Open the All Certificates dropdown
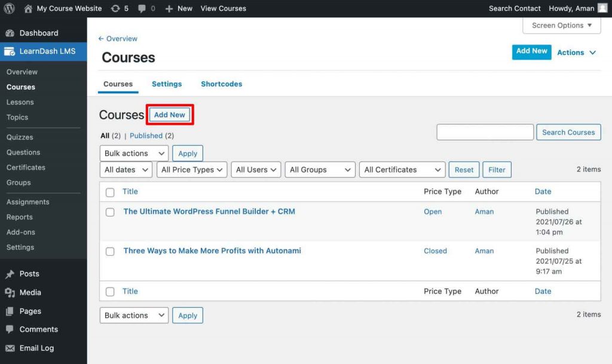The height and width of the screenshot is (364, 612). (402, 170)
